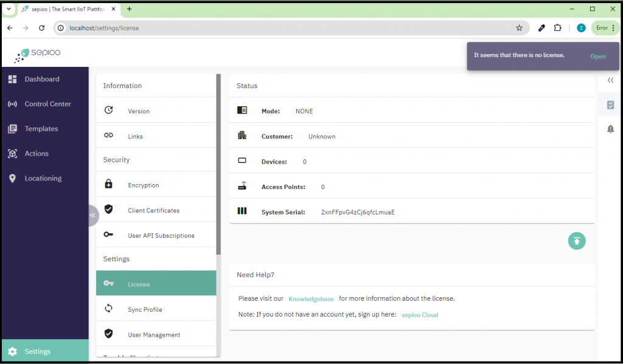This screenshot has width=623, height=364.
Task: Collapse the left navigation sidebar
Action: (x=92, y=215)
